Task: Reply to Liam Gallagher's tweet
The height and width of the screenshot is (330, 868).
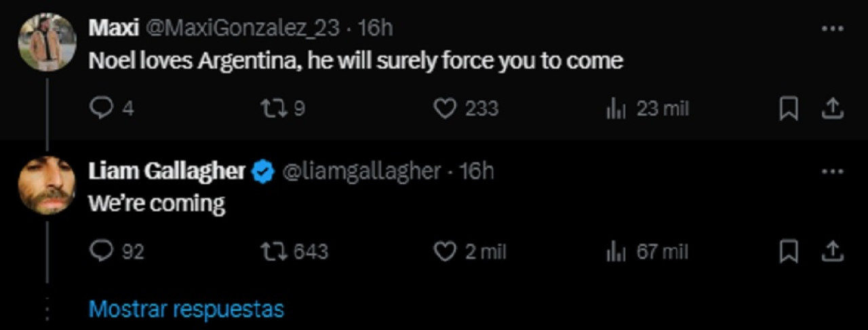Action: 101,252
